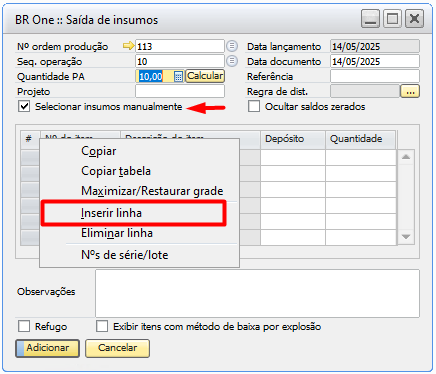This screenshot has height=374, width=436.
Task: Click the Seq. operação field with 10
Action: pyautogui.click(x=180, y=61)
